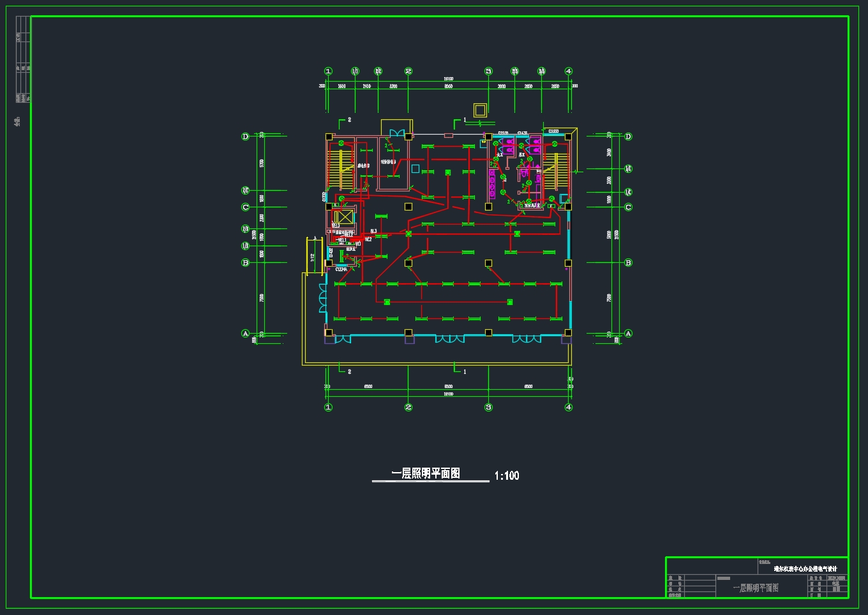
Task: Click the cyan double door at top entrance
Action: point(397,133)
